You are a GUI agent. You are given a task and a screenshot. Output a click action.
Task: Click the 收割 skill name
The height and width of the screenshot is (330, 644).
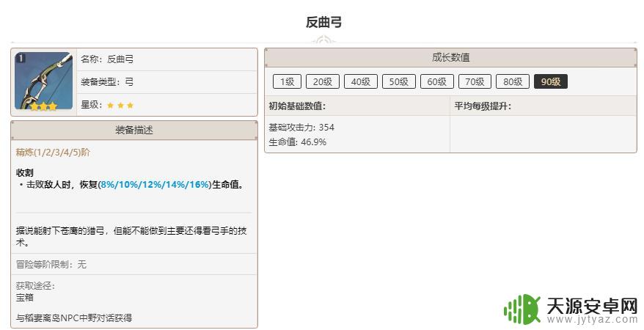25,173
